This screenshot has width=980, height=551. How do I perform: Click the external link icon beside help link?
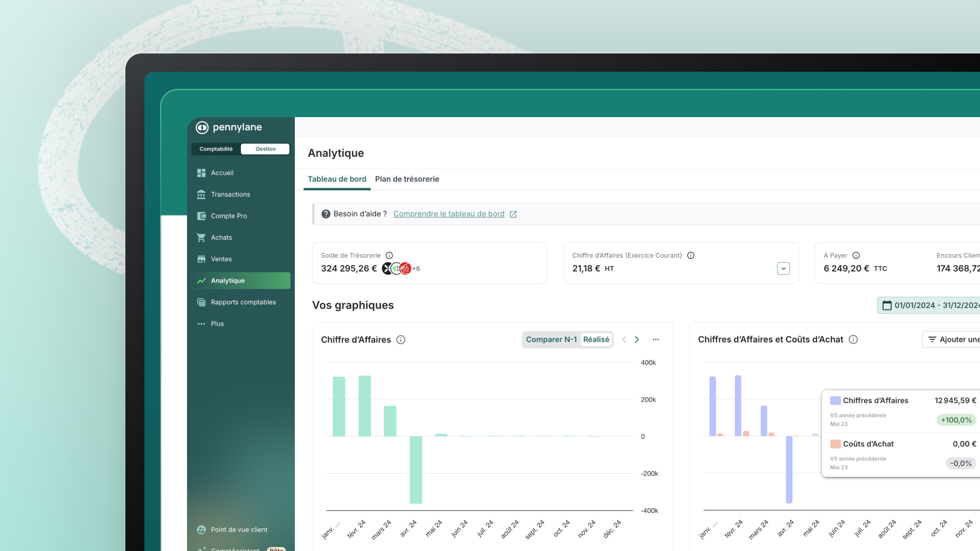click(513, 214)
